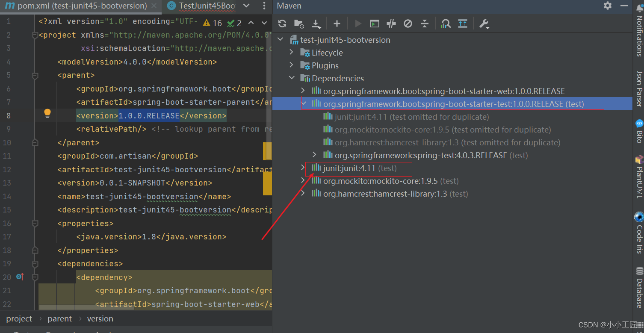
Task: Click gutter marker icon on line 20
Action: coord(20,277)
